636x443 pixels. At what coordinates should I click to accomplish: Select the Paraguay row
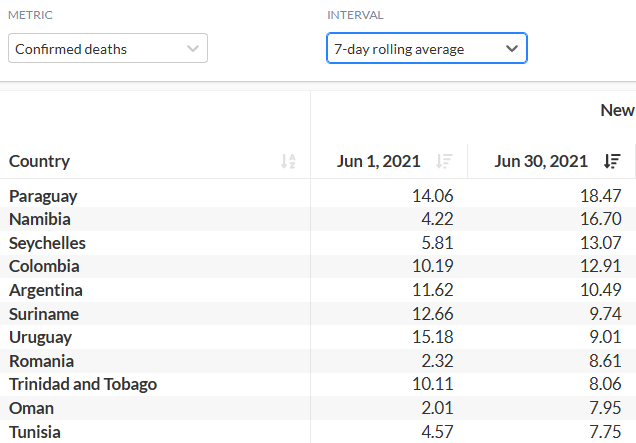click(43, 196)
